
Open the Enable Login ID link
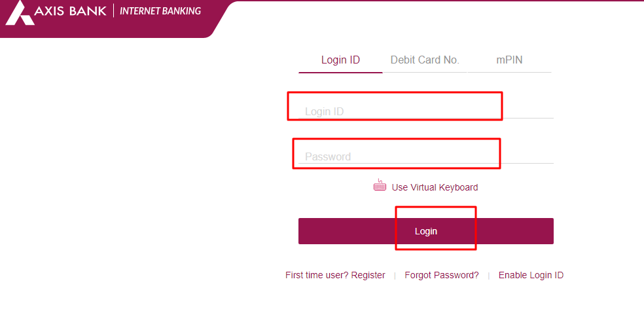point(531,275)
